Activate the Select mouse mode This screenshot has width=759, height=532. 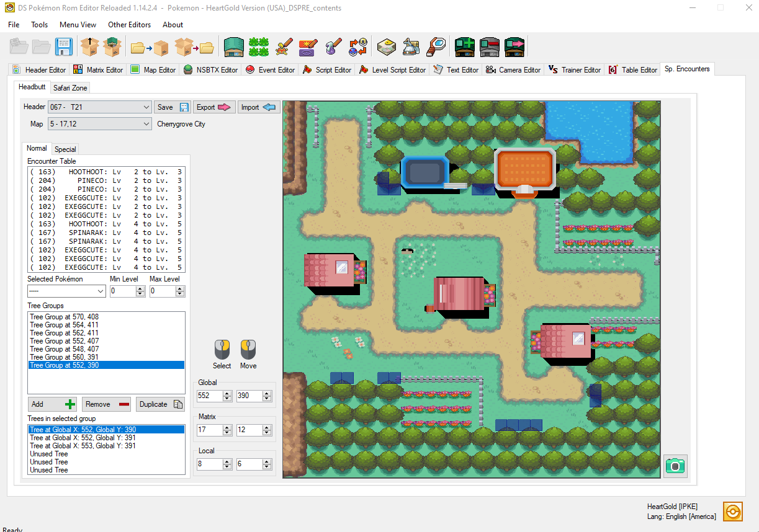(x=222, y=350)
